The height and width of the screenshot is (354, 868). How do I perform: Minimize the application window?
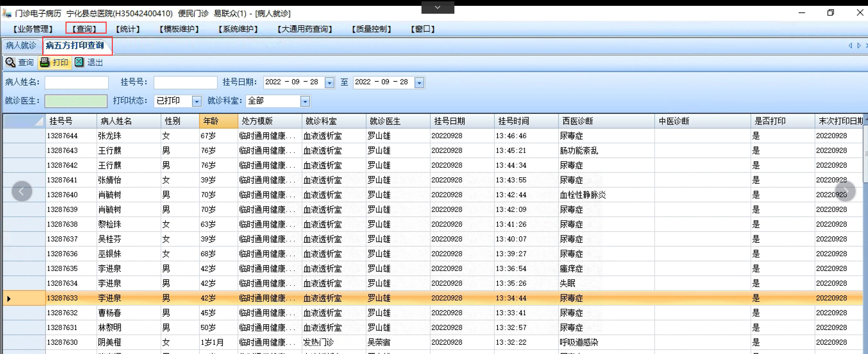[801, 13]
